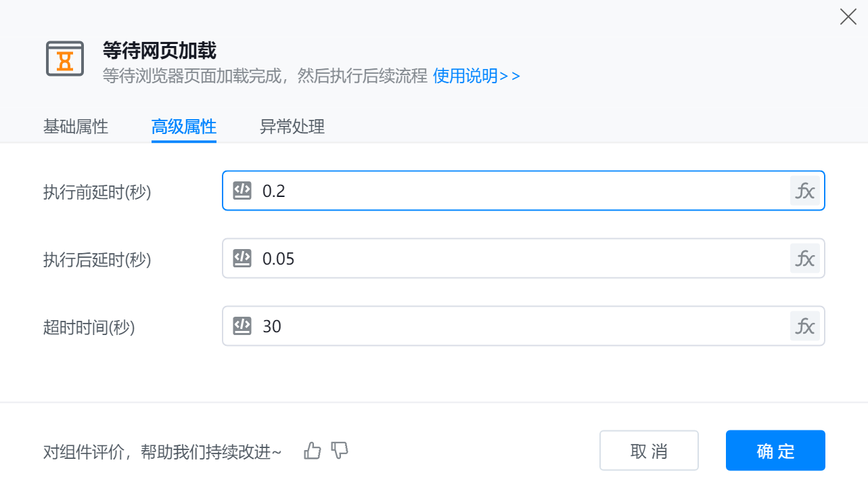Open the 异常处理 tab

pyautogui.click(x=292, y=127)
